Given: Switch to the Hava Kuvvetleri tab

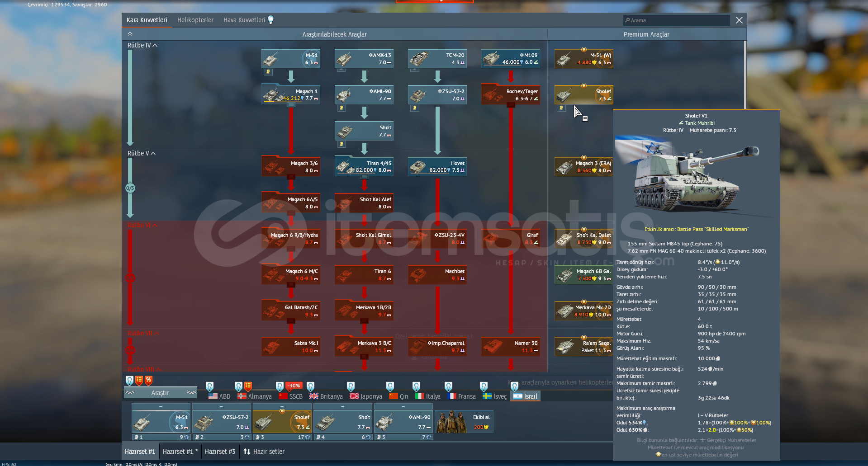Looking at the screenshot, I should click(x=244, y=20).
